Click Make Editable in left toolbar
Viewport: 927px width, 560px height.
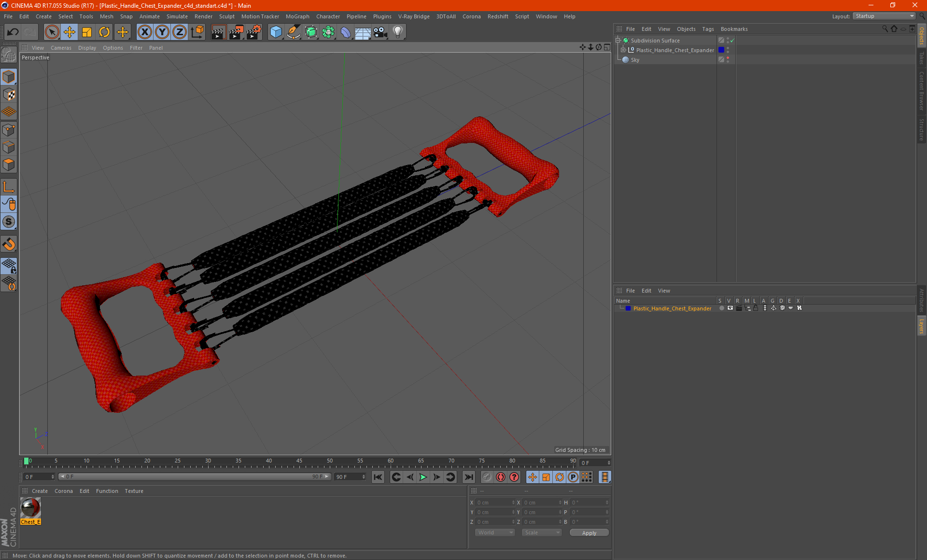click(9, 55)
